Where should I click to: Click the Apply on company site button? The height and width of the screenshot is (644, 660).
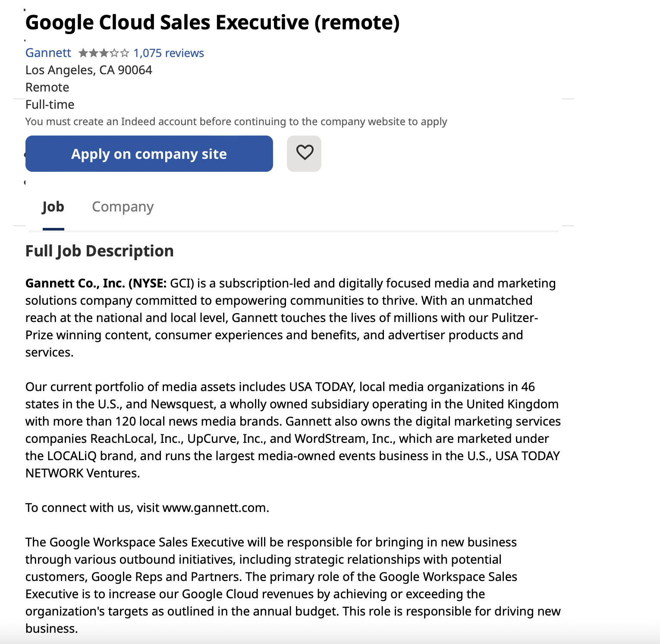[149, 154]
